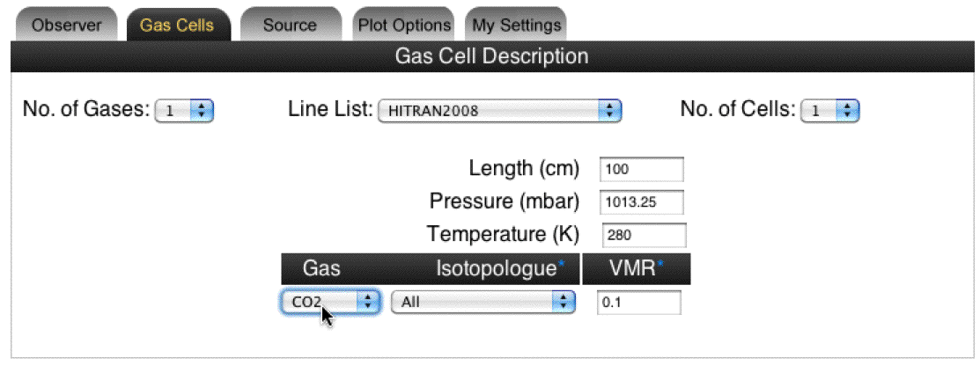Click stepper arrows on No. of Gases
Image resolution: width=980 pixels, height=373 pixels.
tap(202, 111)
